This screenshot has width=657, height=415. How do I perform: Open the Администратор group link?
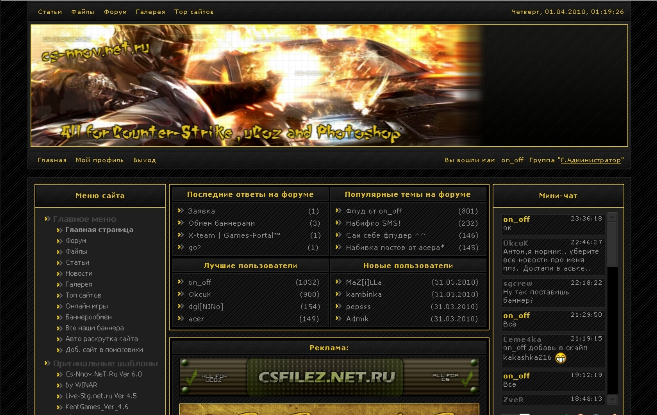pos(591,160)
